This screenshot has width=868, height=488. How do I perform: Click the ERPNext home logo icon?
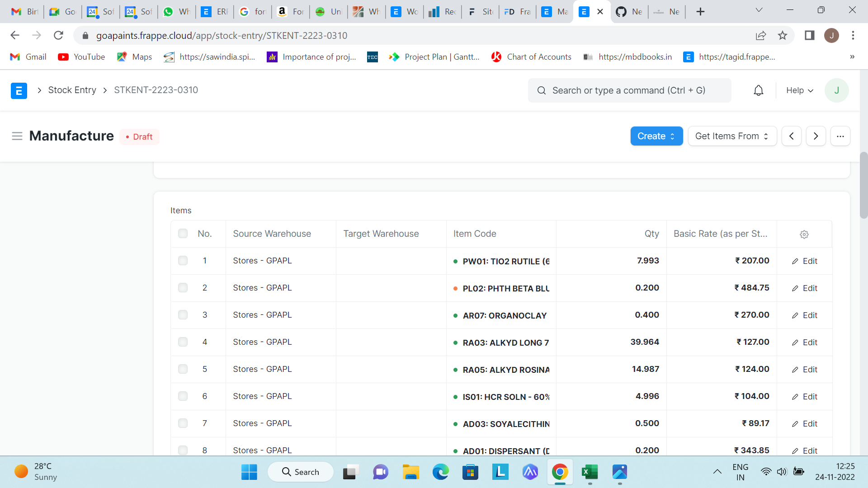coord(19,90)
